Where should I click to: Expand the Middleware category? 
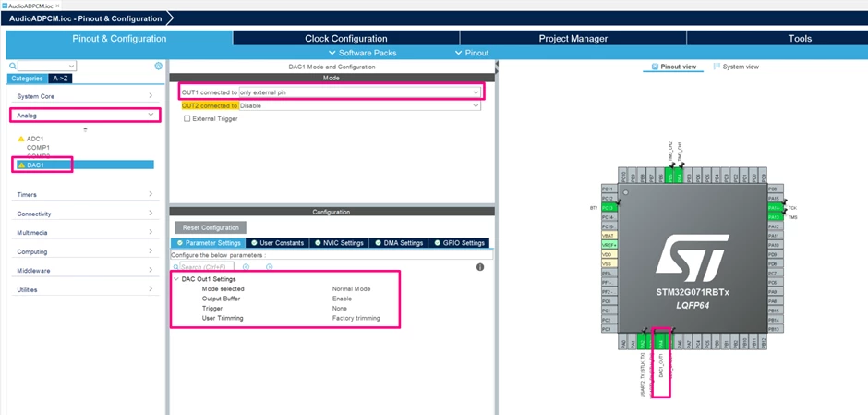[x=85, y=271]
